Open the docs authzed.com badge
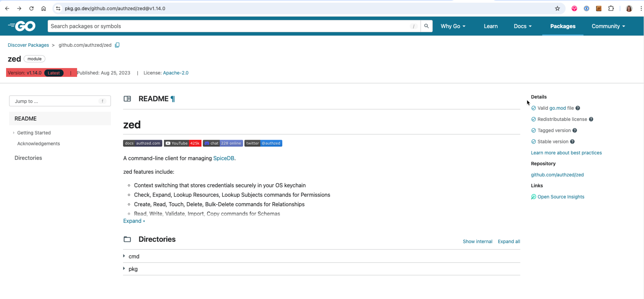This screenshot has width=644, height=299. [x=142, y=143]
